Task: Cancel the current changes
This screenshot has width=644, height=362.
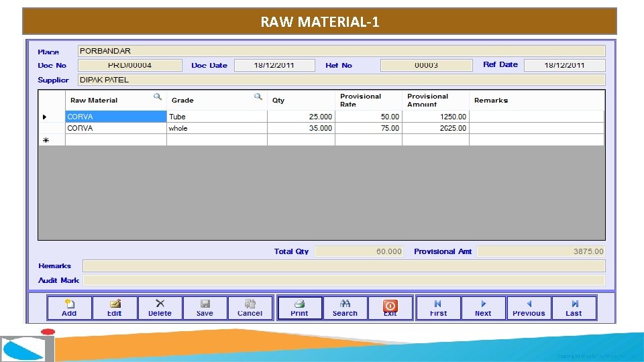Action: tap(250, 308)
